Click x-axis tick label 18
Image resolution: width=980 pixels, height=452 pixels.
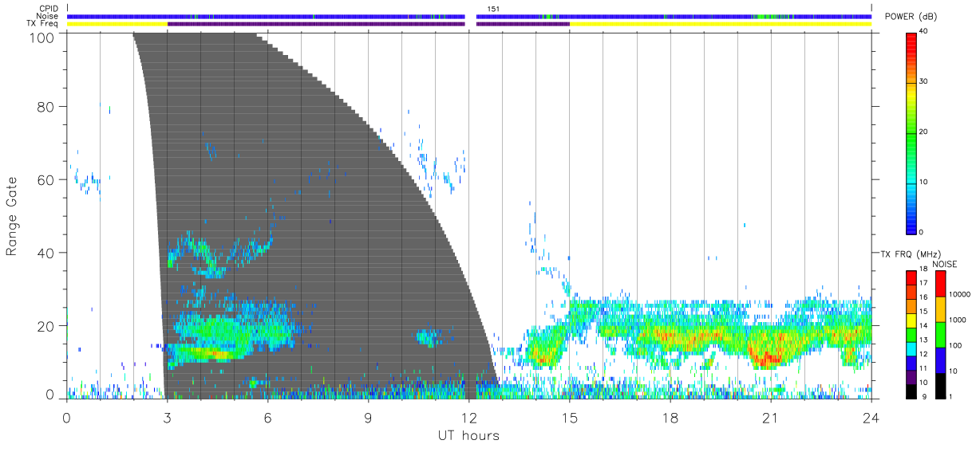[x=670, y=418]
